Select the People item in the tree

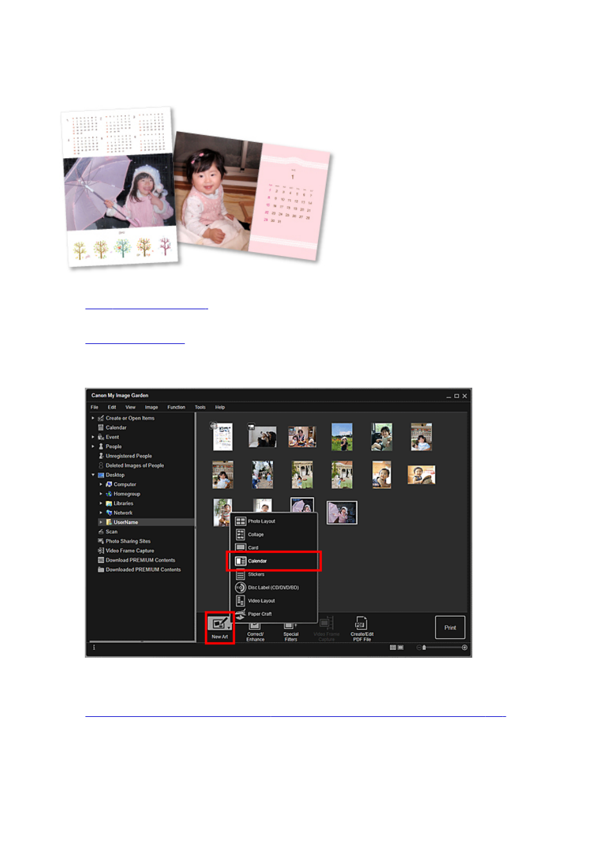pos(114,446)
